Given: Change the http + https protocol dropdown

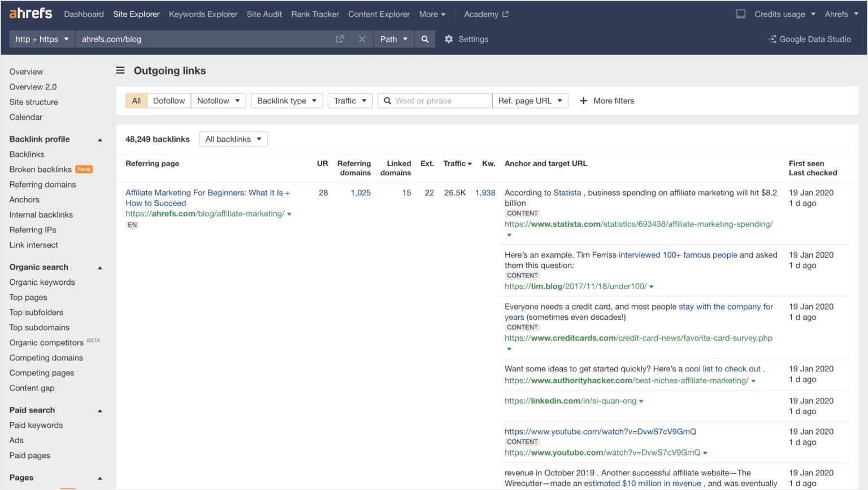Looking at the screenshot, I should [x=42, y=39].
